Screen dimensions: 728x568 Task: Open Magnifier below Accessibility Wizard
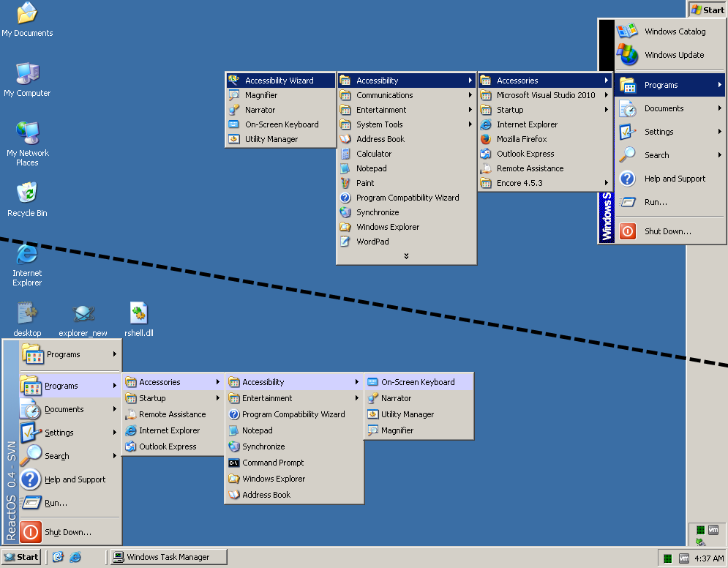click(281, 95)
